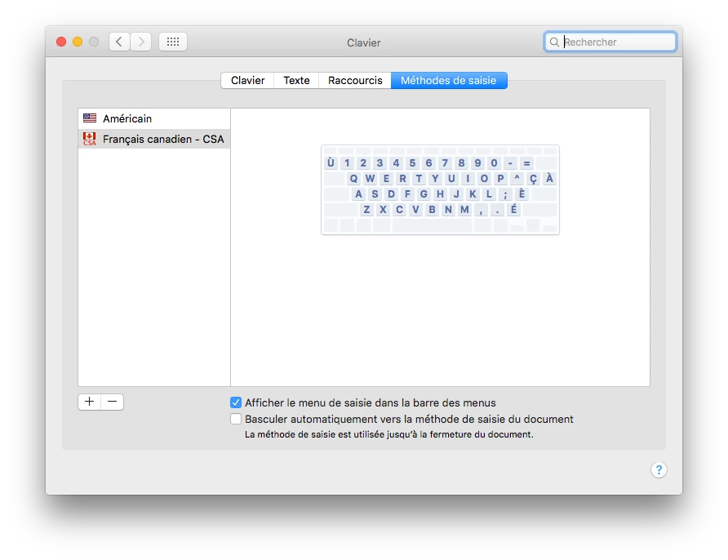Click the Ç key in keyboard preview

point(533,178)
